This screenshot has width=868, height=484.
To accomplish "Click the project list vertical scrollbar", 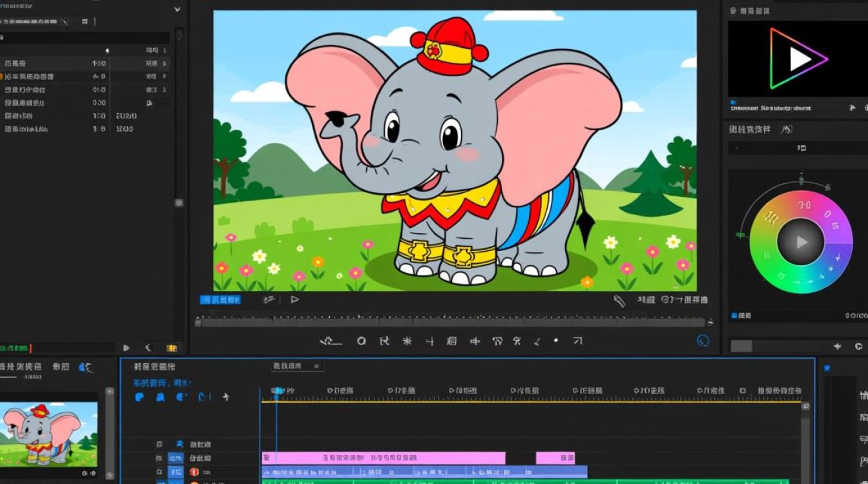I will [179, 116].
